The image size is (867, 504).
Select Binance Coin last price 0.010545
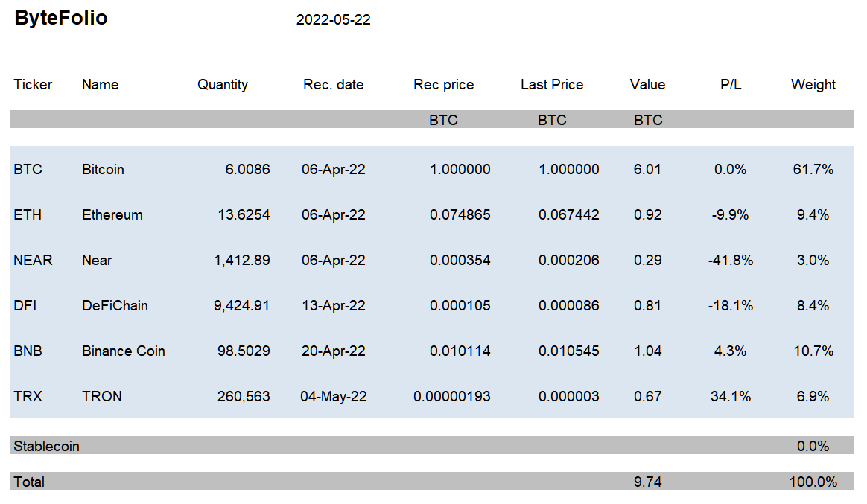click(569, 351)
